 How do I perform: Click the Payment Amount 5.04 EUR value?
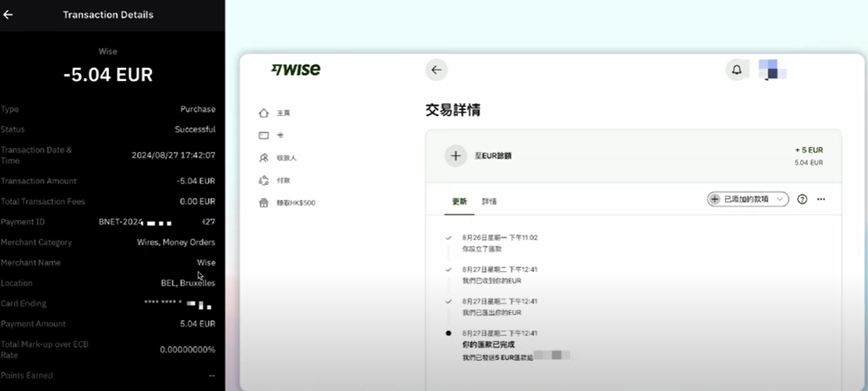point(198,324)
